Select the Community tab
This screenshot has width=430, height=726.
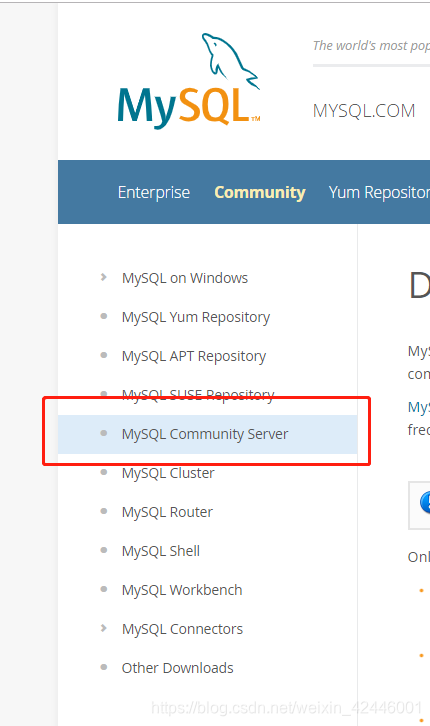[260, 192]
